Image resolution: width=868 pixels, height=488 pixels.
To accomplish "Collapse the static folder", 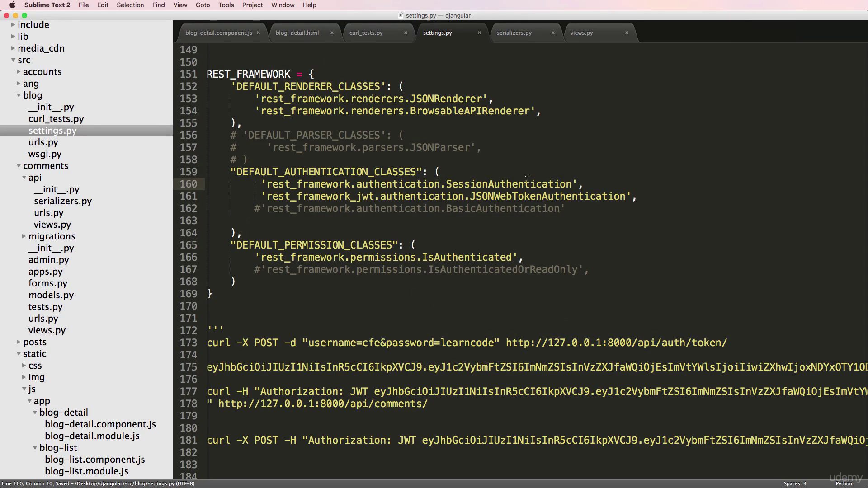I will point(19,354).
